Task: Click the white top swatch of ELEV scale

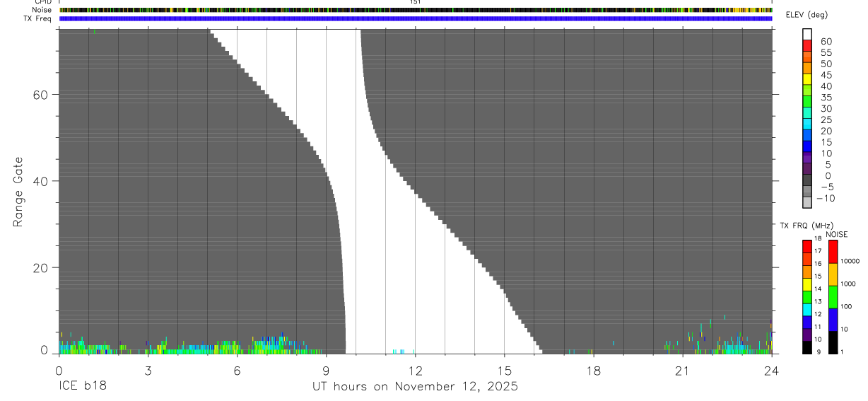Action: [x=807, y=34]
